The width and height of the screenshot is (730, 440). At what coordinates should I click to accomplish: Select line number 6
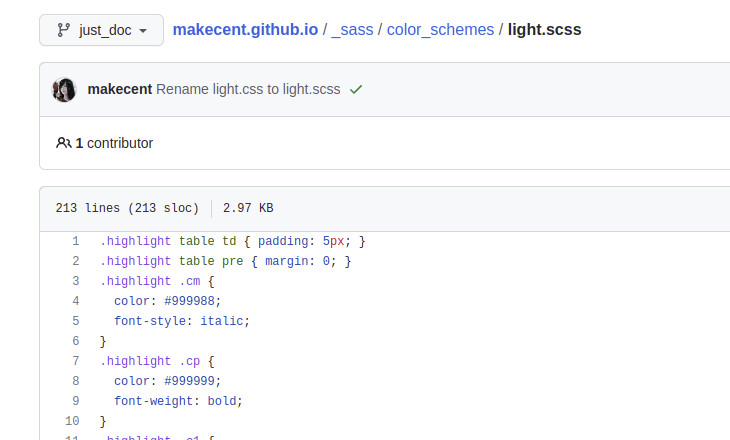(76, 341)
